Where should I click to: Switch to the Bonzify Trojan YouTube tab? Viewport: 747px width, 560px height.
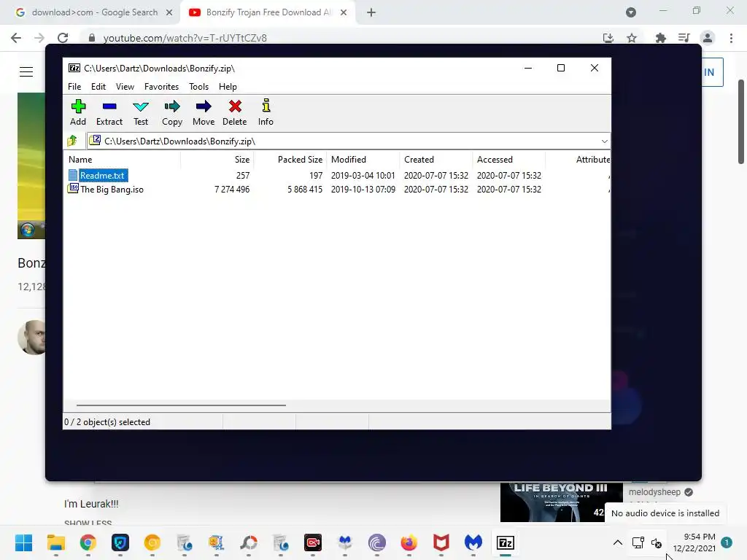click(x=268, y=12)
